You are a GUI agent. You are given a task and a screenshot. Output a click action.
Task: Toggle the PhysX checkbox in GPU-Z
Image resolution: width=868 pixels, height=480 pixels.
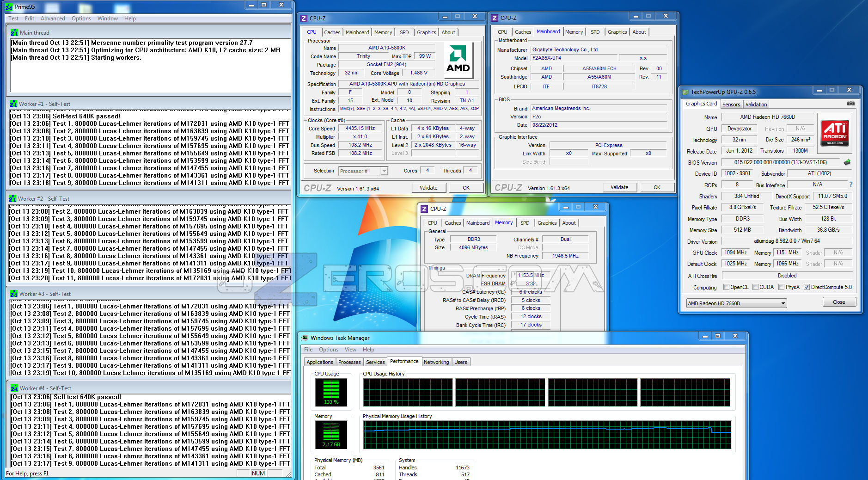pyautogui.click(x=781, y=287)
